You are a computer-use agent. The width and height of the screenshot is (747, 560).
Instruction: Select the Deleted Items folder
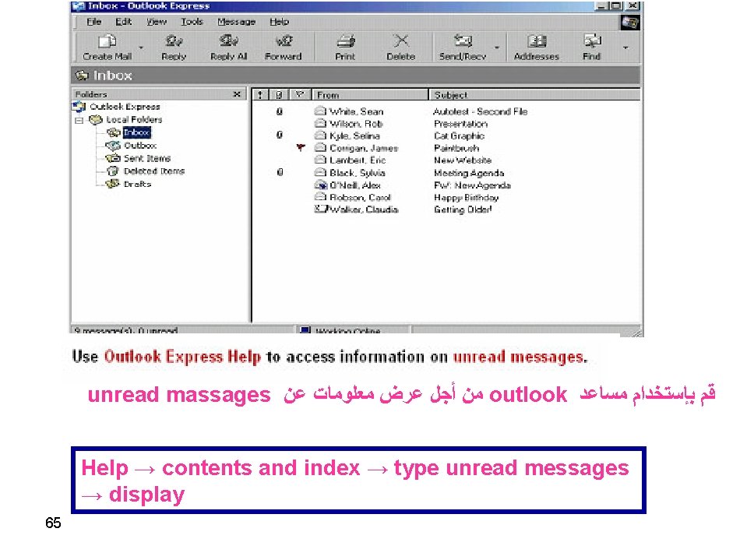tap(154, 171)
